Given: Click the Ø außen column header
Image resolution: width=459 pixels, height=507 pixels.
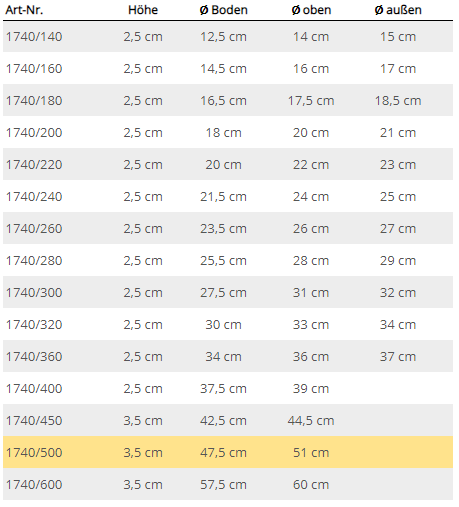Looking at the screenshot, I should coord(398,10).
